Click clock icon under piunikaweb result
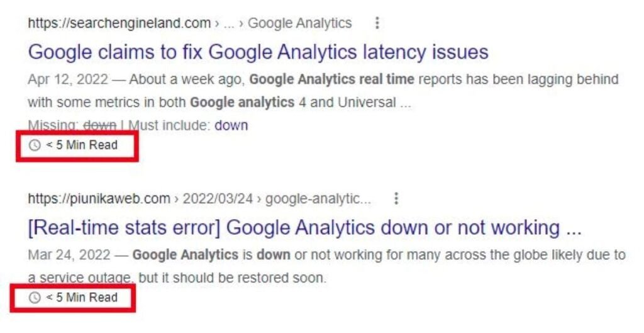Screen dimensions: 644x333 [35, 297]
